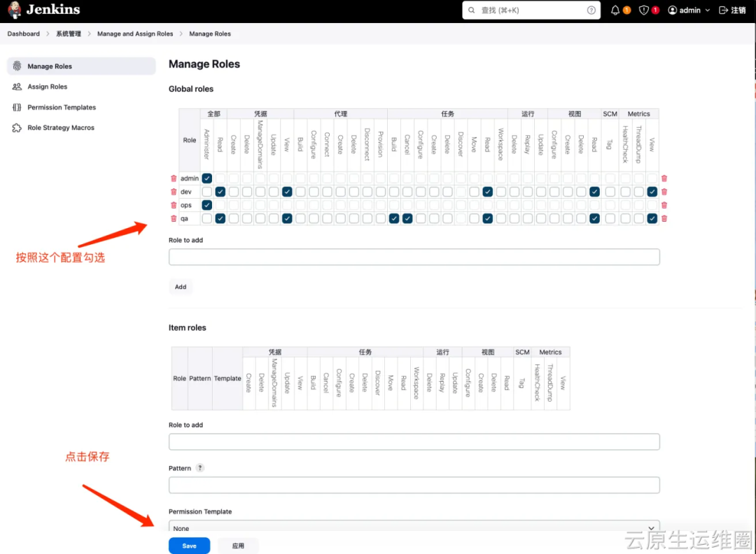Toggle Administer checkbox for admin role
Screen dimensions: 756x554
pyautogui.click(x=206, y=178)
